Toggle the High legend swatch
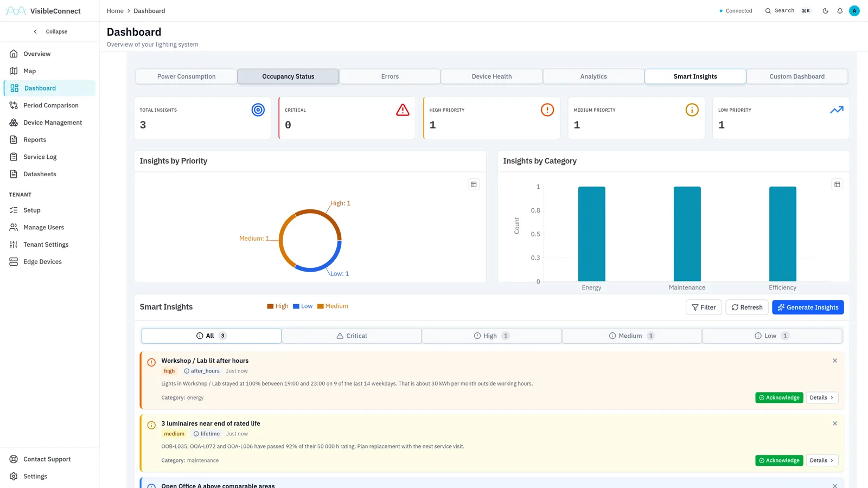 [x=270, y=306]
